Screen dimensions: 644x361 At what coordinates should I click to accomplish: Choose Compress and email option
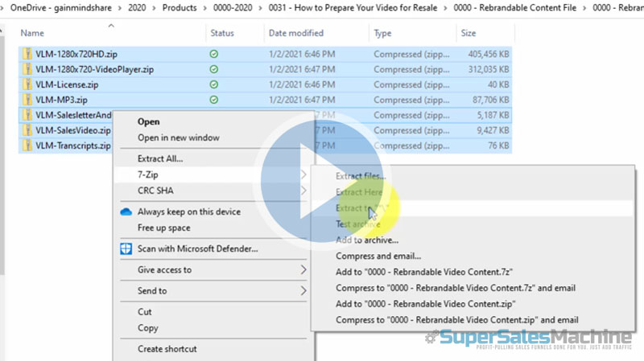point(378,256)
